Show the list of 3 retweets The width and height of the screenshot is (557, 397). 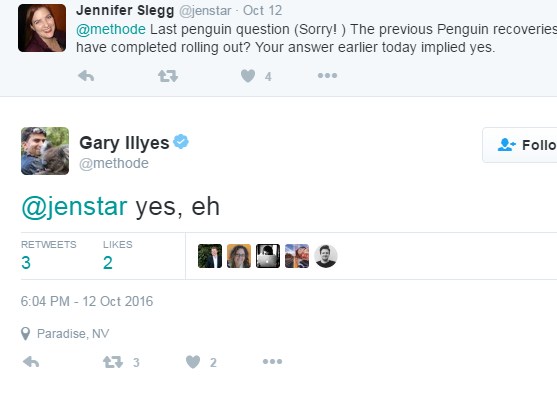click(48, 256)
